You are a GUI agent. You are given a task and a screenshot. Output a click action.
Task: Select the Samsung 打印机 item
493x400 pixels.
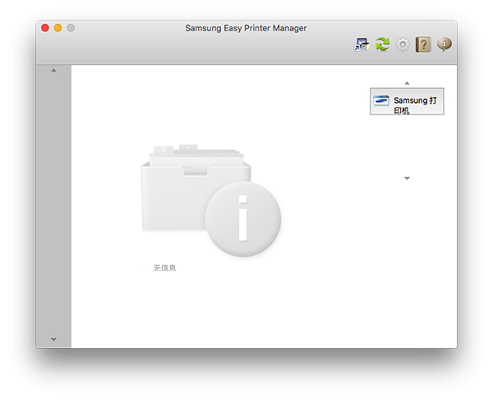coord(407,101)
